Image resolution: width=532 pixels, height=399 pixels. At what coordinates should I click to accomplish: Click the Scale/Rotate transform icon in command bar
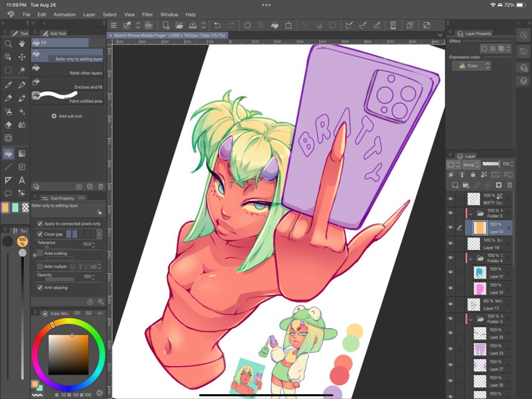[288, 25]
